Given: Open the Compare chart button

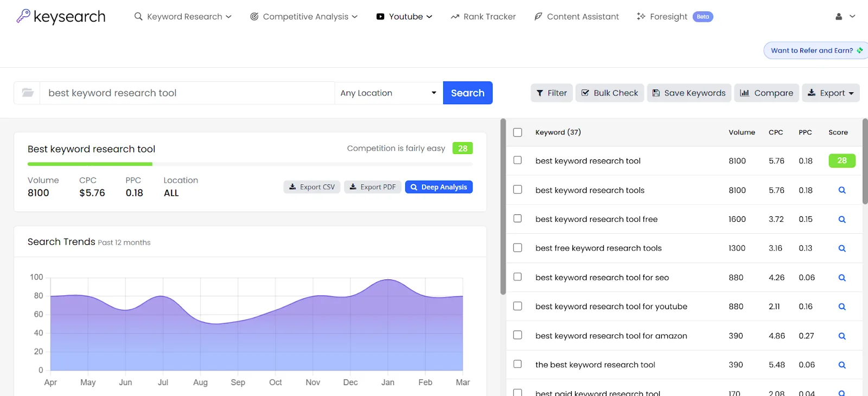Looking at the screenshot, I should pyautogui.click(x=767, y=93).
